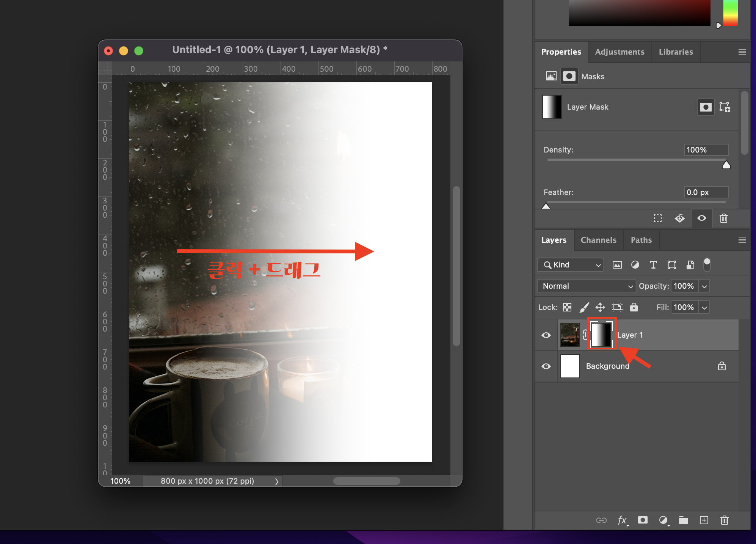756x544 pixels.
Task: Hide Layer 1 visibility eye
Action: 546,335
